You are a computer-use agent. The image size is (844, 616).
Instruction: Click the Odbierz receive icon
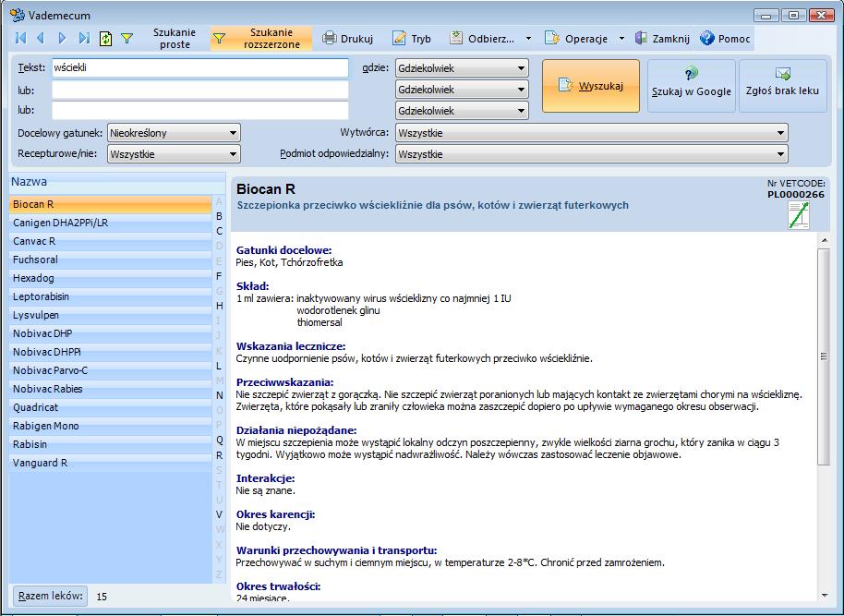click(456, 38)
